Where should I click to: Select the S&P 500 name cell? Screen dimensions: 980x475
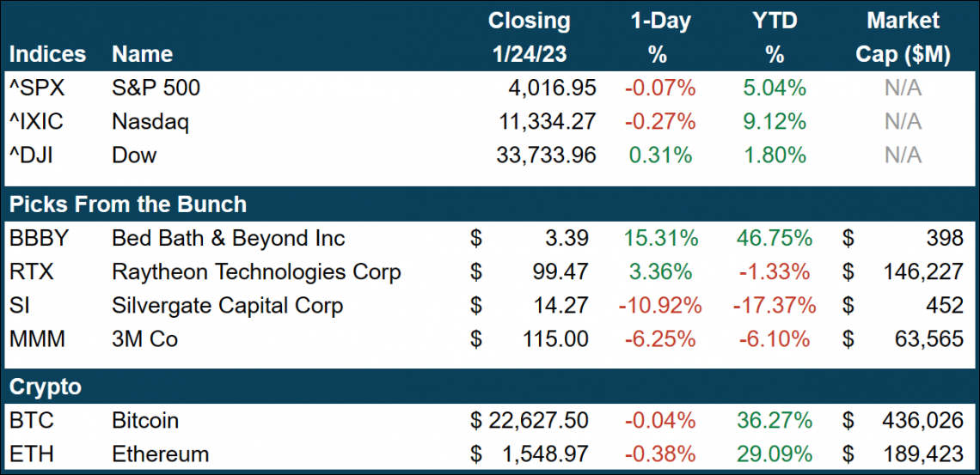tap(156, 88)
